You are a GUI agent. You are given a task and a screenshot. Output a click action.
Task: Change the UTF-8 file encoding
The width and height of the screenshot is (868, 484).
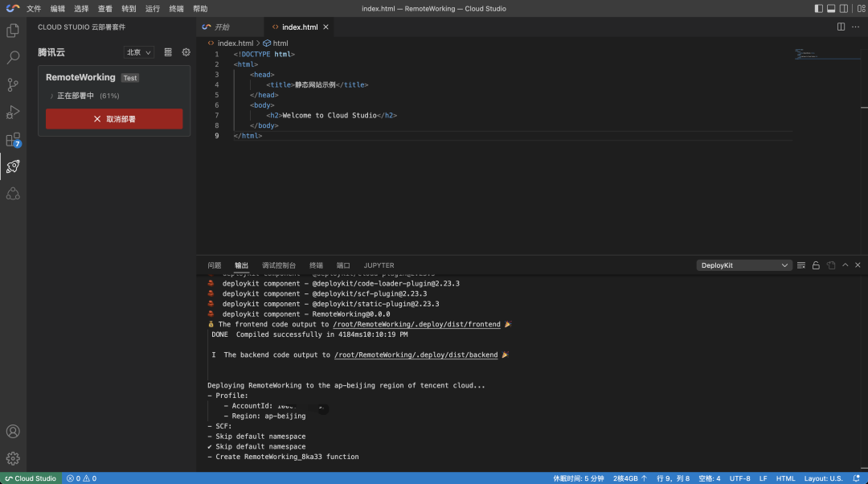740,478
